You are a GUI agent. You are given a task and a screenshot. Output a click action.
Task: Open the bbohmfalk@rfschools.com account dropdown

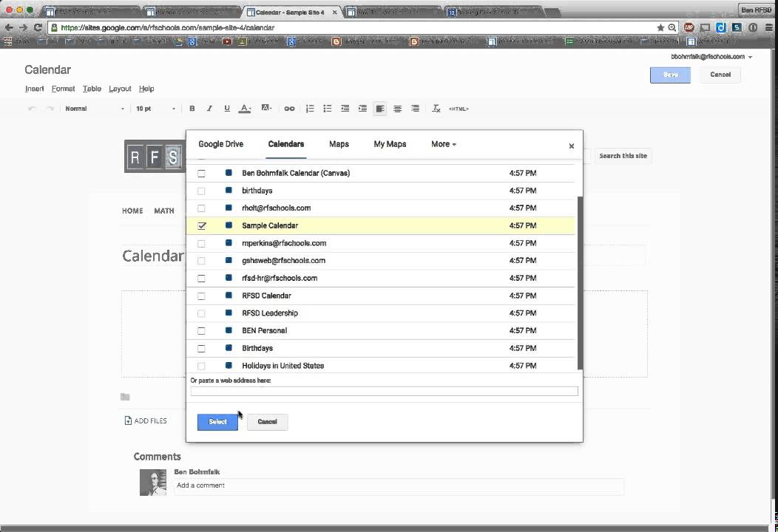(711, 56)
